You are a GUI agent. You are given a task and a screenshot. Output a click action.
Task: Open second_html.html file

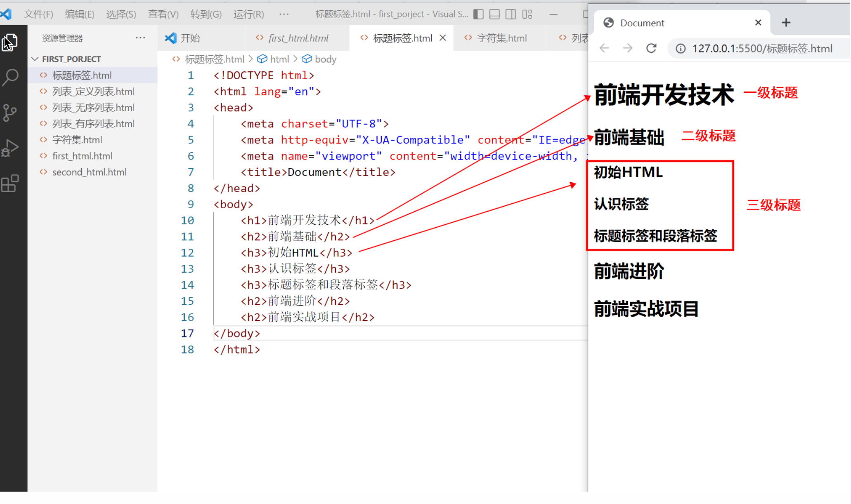pos(93,172)
